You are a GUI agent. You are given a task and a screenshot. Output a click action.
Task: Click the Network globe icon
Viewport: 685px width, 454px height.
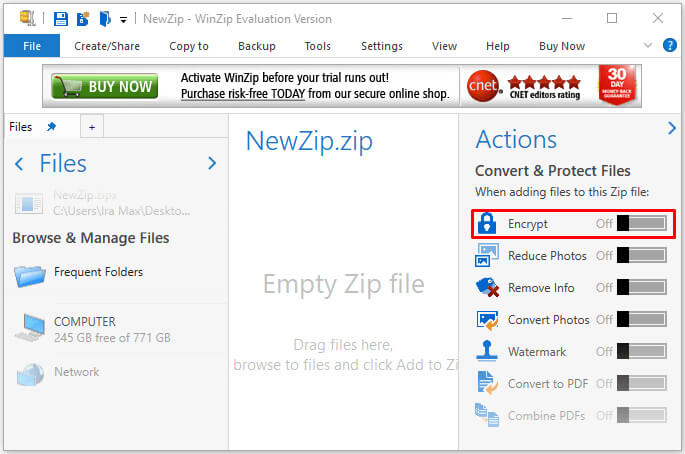coord(30,374)
